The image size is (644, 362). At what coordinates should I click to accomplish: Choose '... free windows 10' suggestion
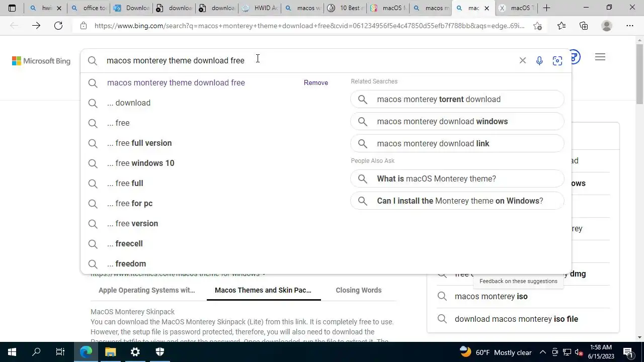(140, 163)
